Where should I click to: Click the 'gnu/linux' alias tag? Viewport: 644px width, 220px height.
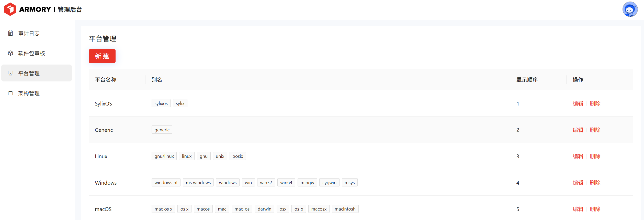pos(164,156)
